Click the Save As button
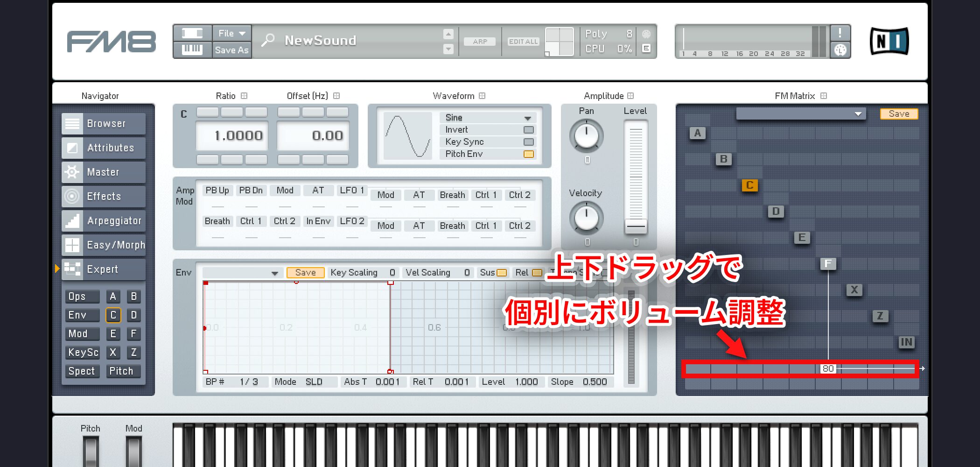Image resolution: width=980 pixels, height=467 pixels. (232, 50)
